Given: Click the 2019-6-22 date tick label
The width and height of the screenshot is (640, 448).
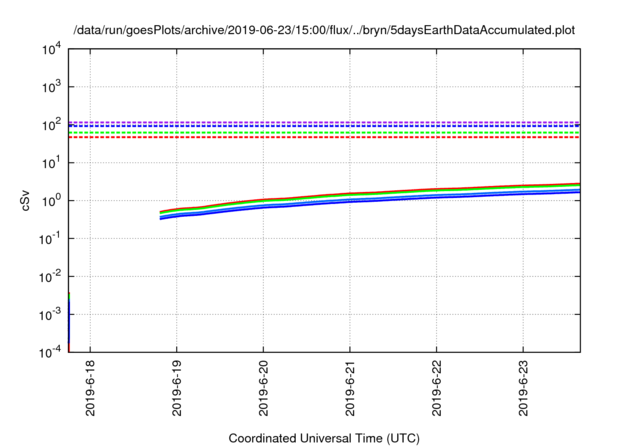Looking at the screenshot, I should (437, 388).
